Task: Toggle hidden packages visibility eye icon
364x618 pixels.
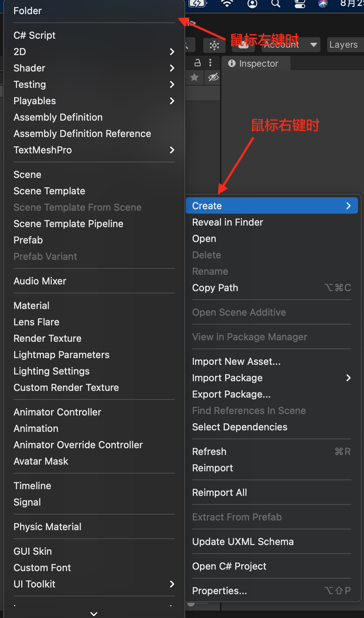Action: coord(213,77)
